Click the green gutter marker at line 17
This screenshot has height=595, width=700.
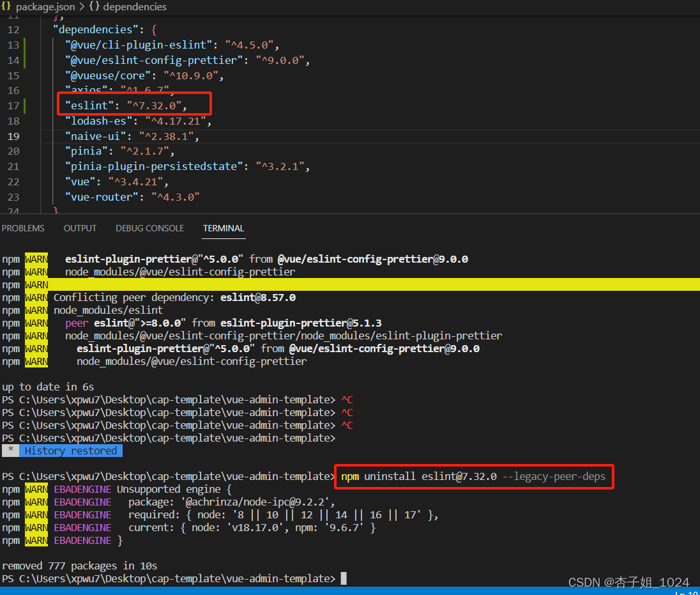24,105
